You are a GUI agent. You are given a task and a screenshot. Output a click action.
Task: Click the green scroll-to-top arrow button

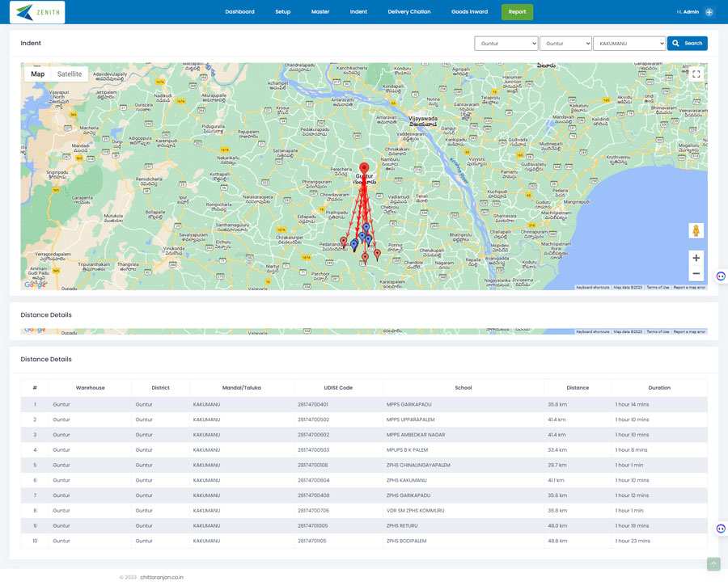[x=713, y=563]
